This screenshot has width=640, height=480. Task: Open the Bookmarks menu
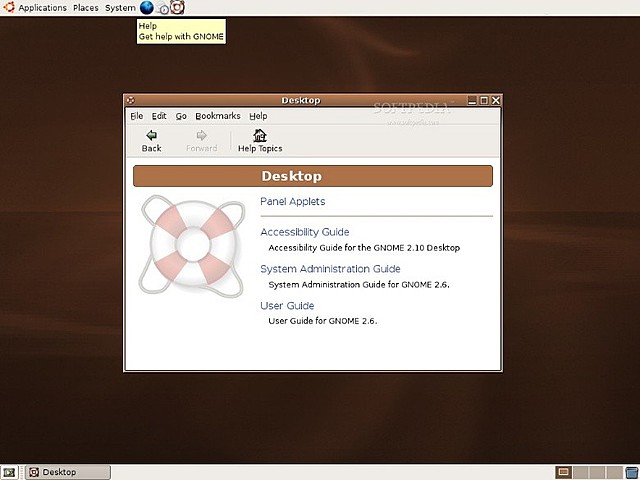pos(218,116)
